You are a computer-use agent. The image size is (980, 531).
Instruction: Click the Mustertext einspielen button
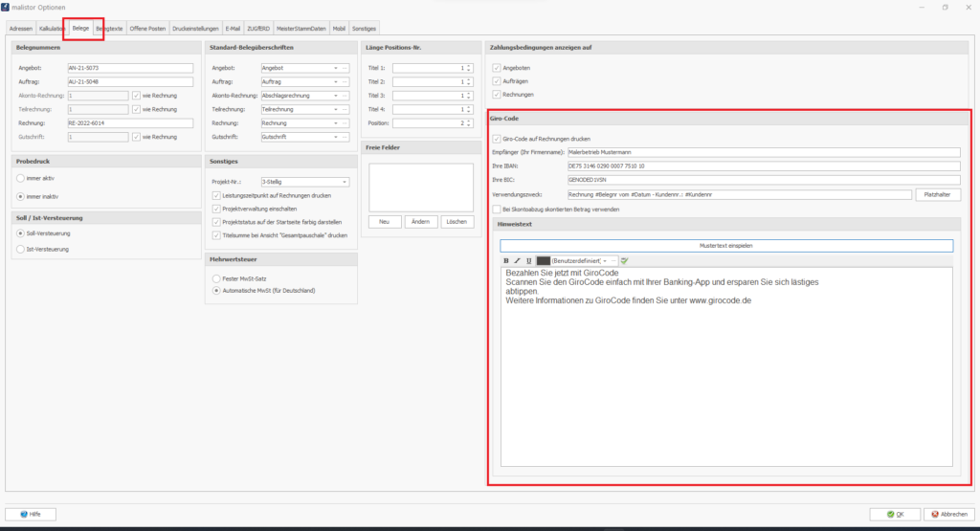[725, 246]
